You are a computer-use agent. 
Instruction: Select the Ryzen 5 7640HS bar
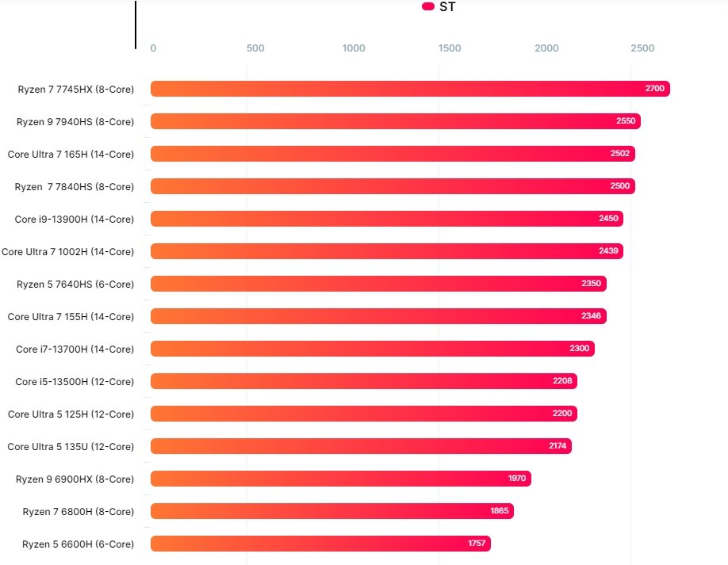click(378, 284)
